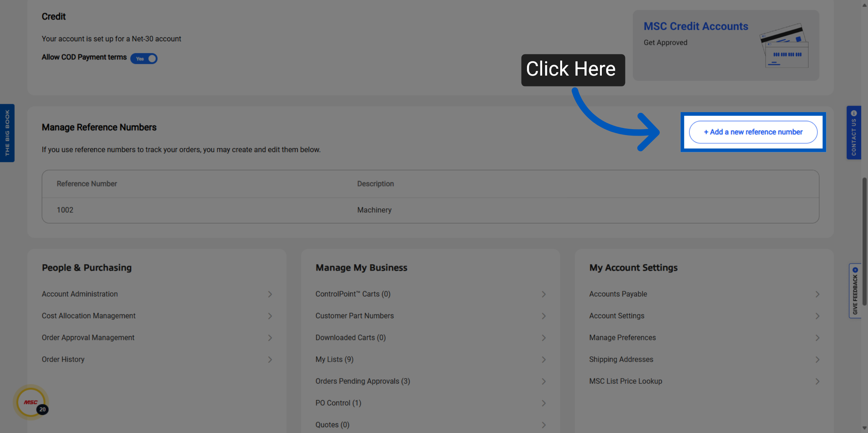The image size is (868, 433).
Task: Click the scrollbar up arrow
Action: (864, 5)
